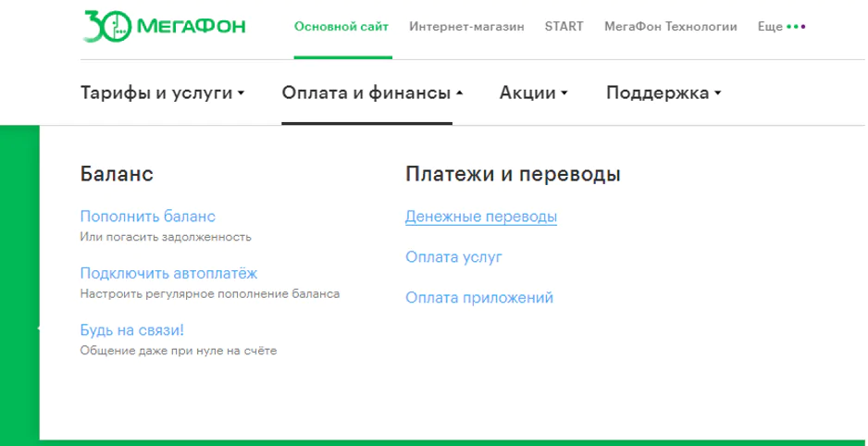Switch to the Основной сайт tab
The image size is (868, 446).
click(x=341, y=27)
